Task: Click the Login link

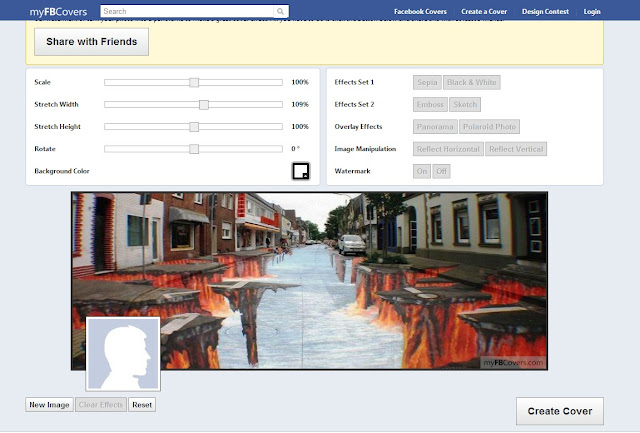Action: click(x=592, y=12)
